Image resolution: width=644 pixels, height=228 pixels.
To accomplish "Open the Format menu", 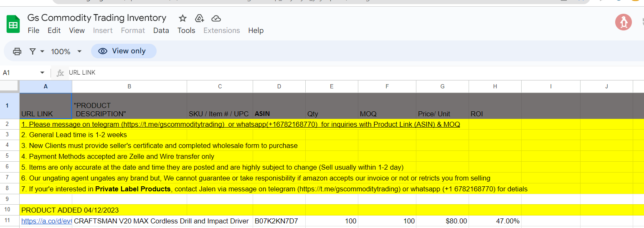I will click(x=133, y=30).
